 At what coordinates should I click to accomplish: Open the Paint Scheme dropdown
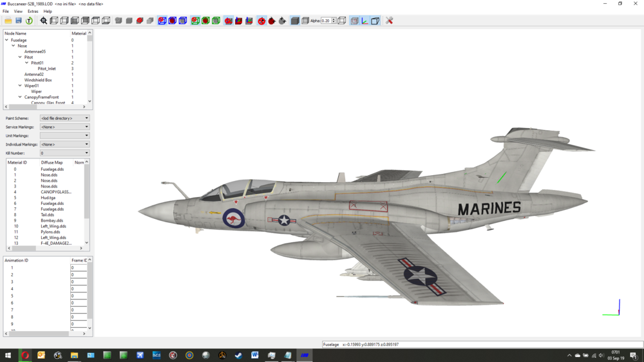[x=64, y=119]
